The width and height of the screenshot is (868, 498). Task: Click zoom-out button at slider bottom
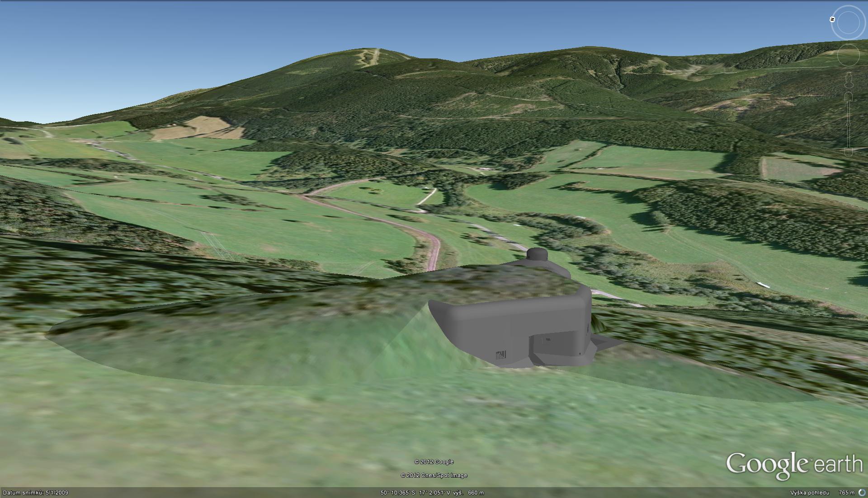click(x=849, y=152)
